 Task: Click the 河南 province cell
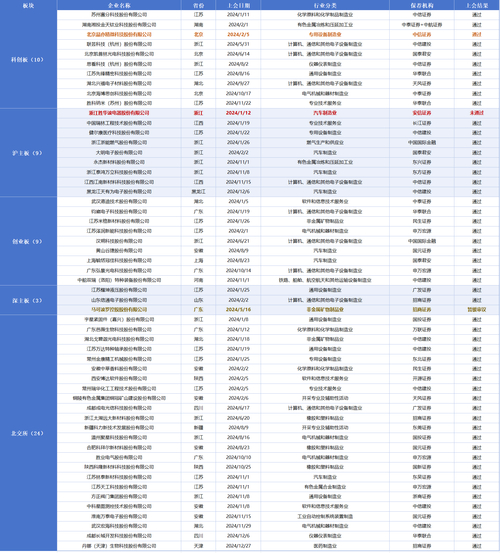tap(199, 280)
